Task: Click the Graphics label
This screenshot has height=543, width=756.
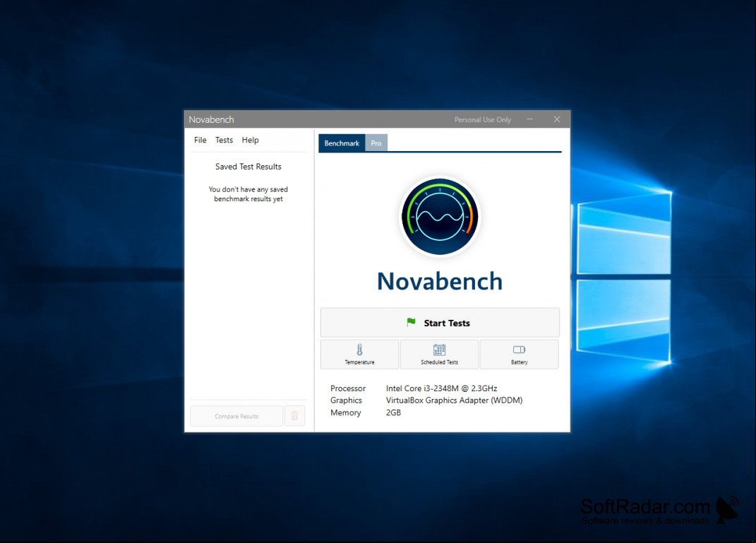Action: pyautogui.click(x=346, y=400)
